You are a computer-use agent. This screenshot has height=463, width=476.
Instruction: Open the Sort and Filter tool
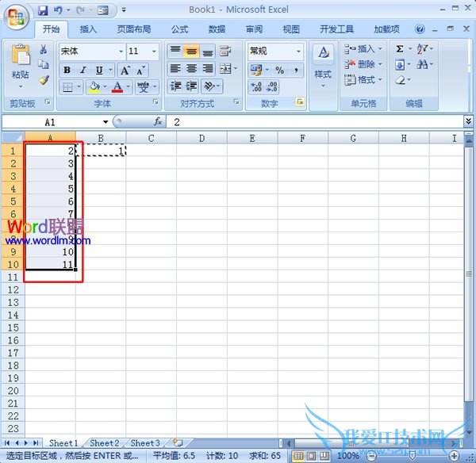coord(422,49)
